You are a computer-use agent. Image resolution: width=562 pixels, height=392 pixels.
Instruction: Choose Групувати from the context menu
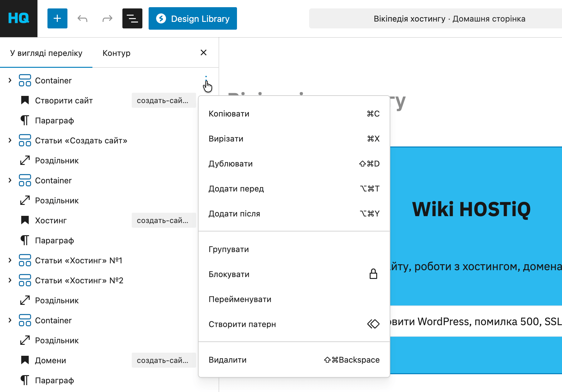click(x=294, y=249)
